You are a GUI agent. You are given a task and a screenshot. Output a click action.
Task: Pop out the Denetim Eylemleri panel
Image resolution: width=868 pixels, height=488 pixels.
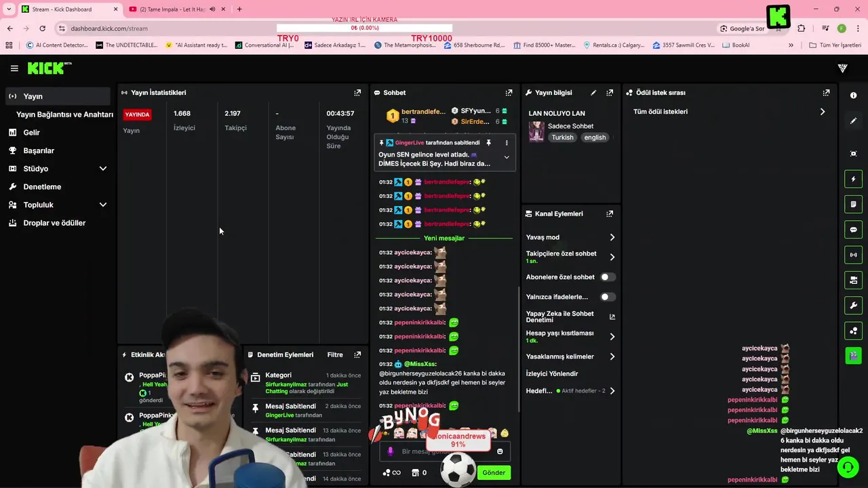(357, 354)
